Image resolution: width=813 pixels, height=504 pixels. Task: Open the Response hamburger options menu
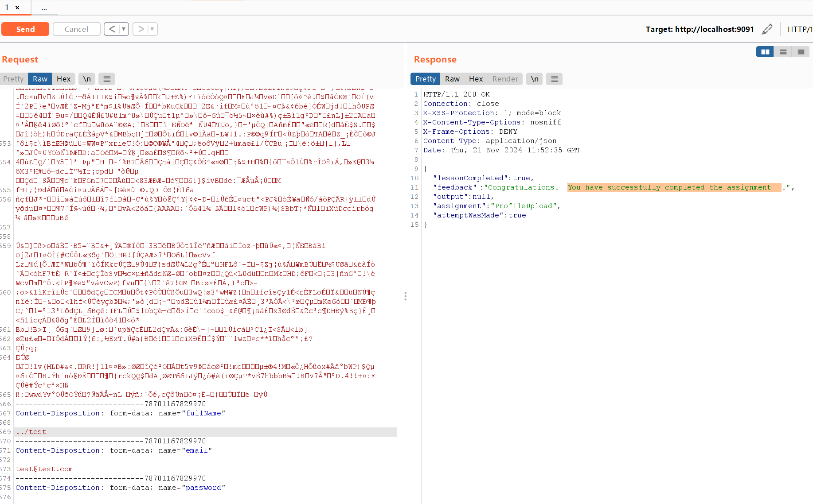pyautogui.click(x=554, y=79)
